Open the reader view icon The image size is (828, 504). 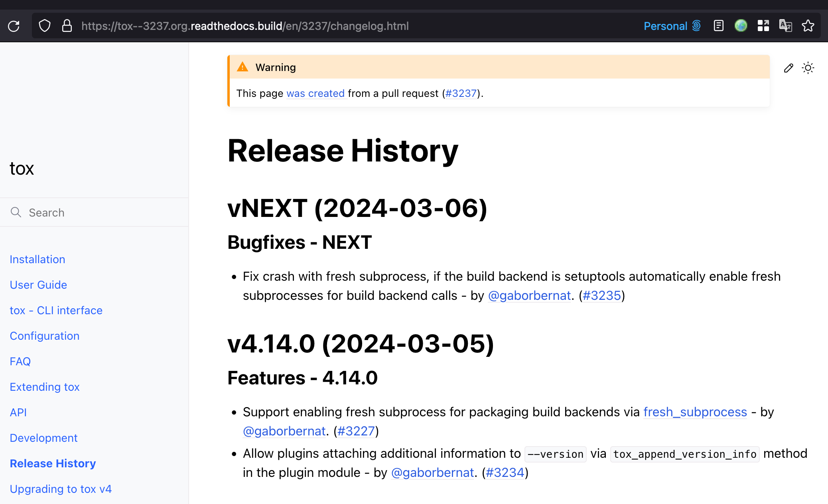(x=718, y=26)
